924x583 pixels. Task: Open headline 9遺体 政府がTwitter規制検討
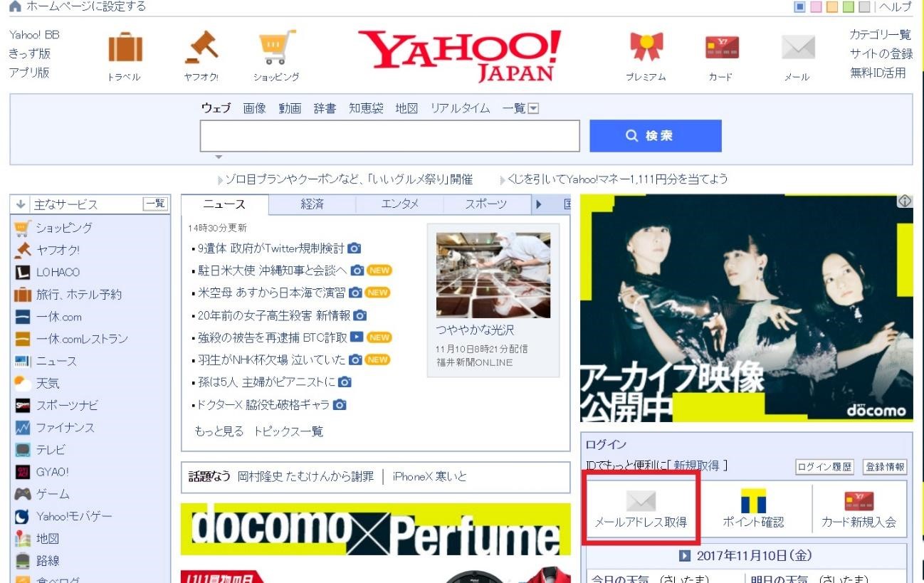[x=271, y=248]
